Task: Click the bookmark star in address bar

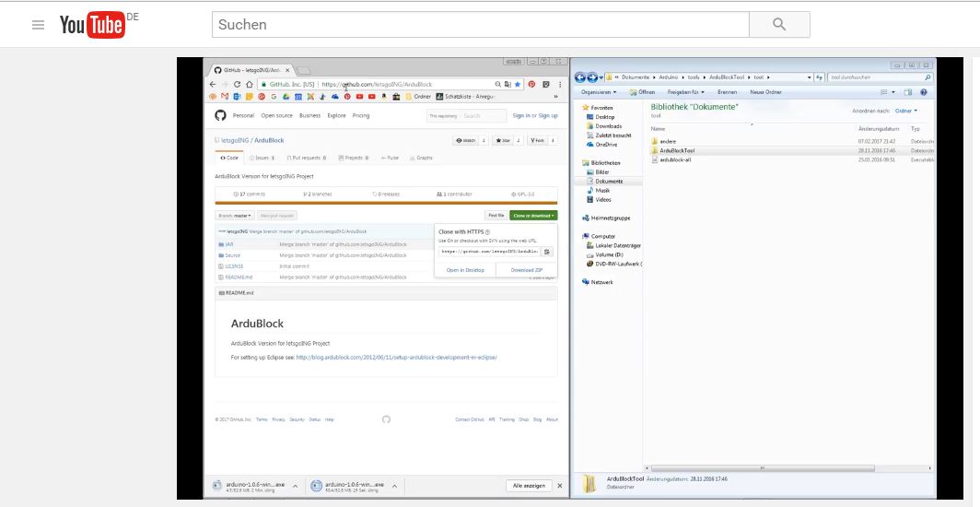Action: coord(517,84)
